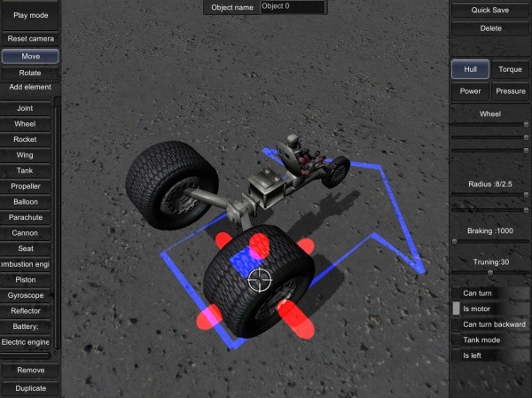This screenshot has width=532, height=398.
Task: Add a Joint element
Action: (x=25, y=108)
